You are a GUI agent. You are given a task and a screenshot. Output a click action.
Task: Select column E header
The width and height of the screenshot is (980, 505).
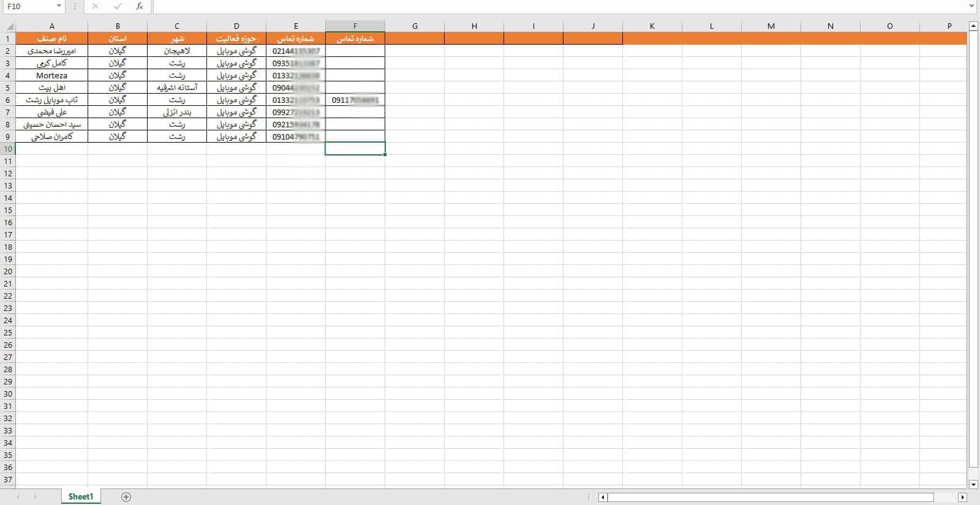296,26
